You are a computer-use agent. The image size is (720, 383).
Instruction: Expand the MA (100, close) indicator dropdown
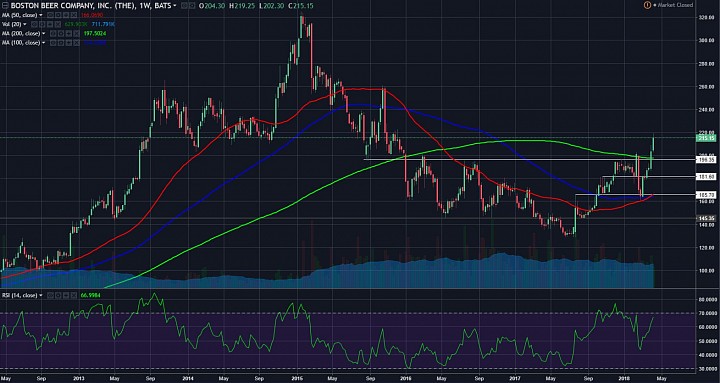tap(44, 43)
